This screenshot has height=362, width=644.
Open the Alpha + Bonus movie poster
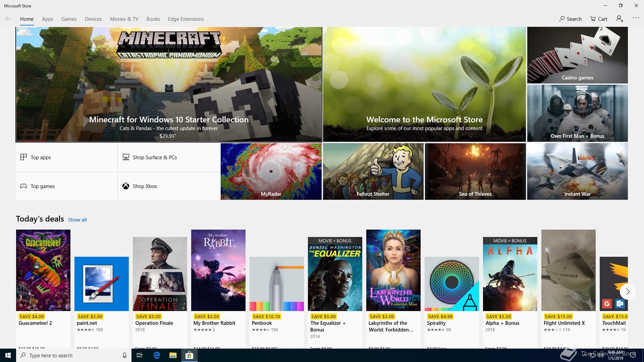point(510,274)
